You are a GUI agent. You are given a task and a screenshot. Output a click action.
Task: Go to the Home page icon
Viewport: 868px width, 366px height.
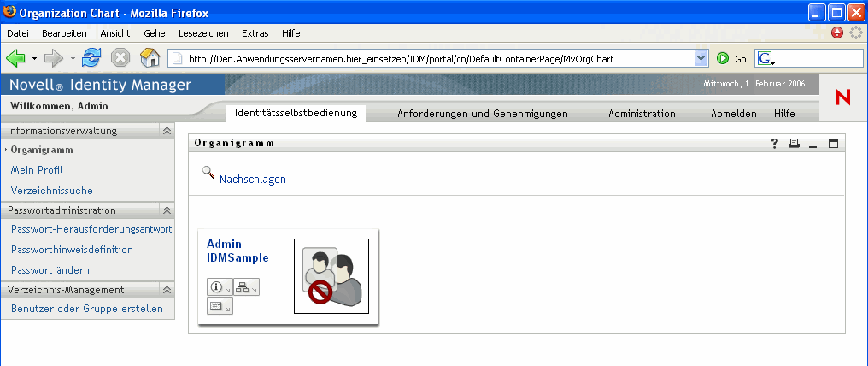point(150,57)
